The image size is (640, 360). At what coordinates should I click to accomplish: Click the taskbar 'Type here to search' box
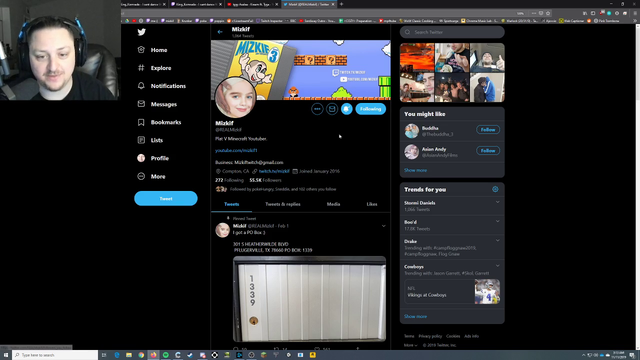click(x=55, y=355)
